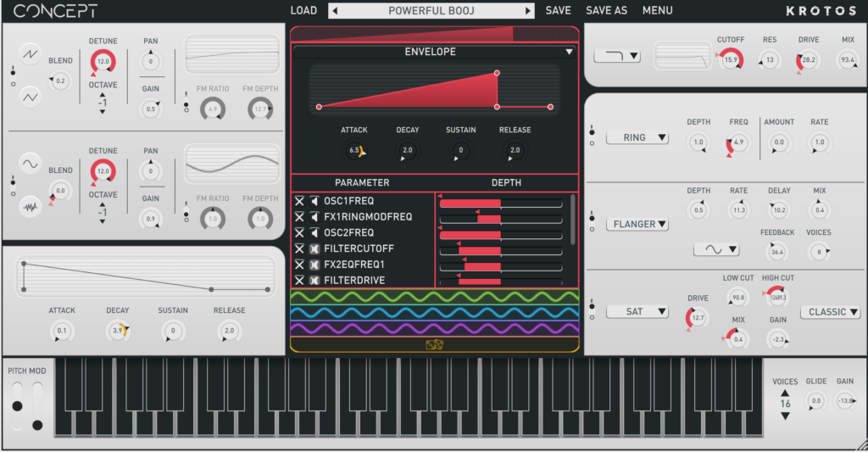The height and width of the screenshot is (452, 868).
Task: Click the SAVE button
Action: [x=558, y=11]
